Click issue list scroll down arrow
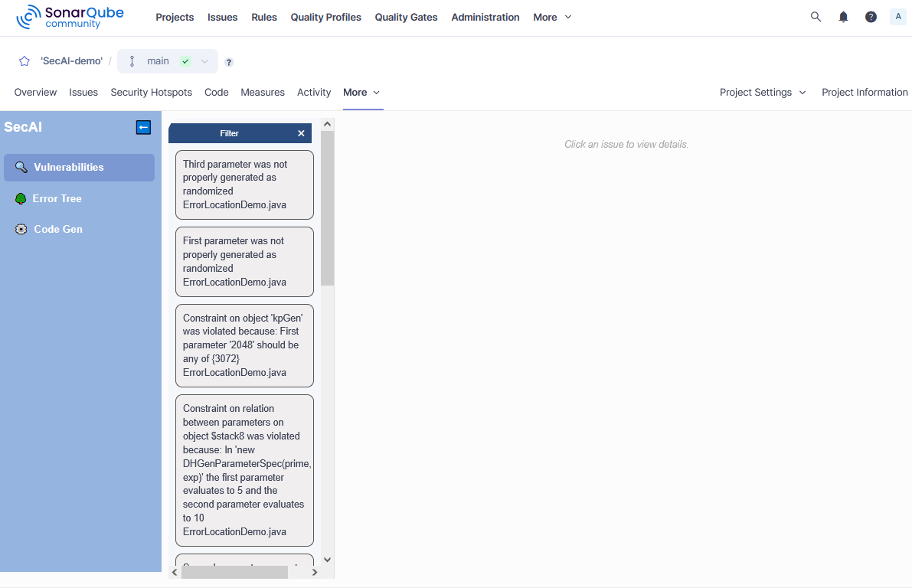This screenshot has height=588, width=912. point(327,560)
